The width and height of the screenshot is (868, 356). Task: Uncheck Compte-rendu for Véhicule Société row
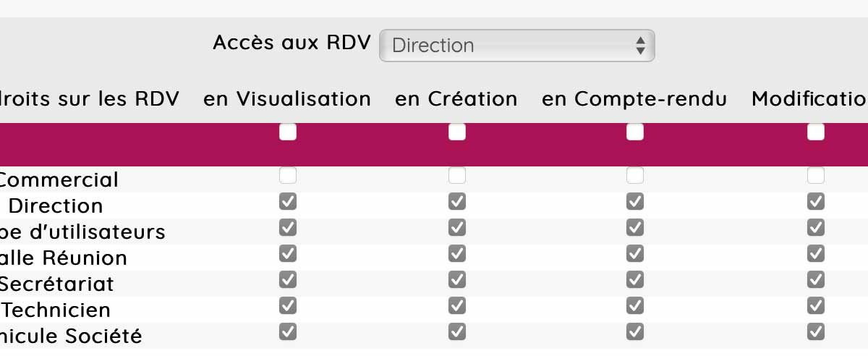(x=635, y=332)
